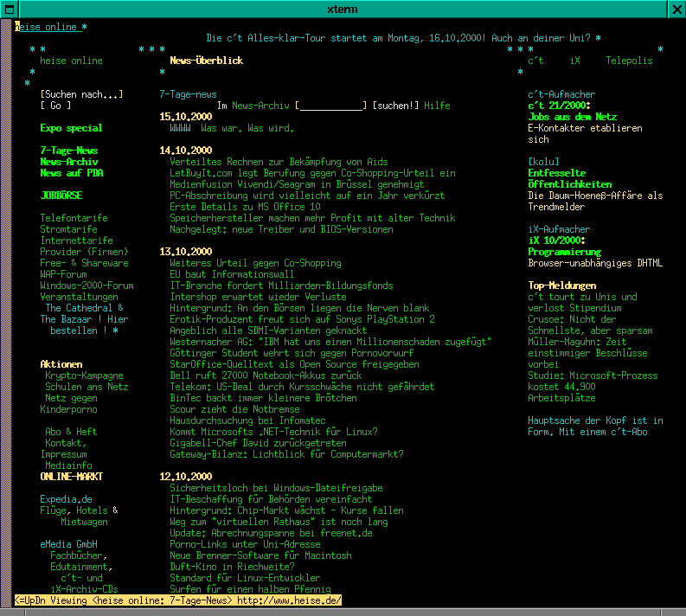Click the [ Go ] search button
The height and width of the screenshot is (616, 686).
[x=55, y=106]
